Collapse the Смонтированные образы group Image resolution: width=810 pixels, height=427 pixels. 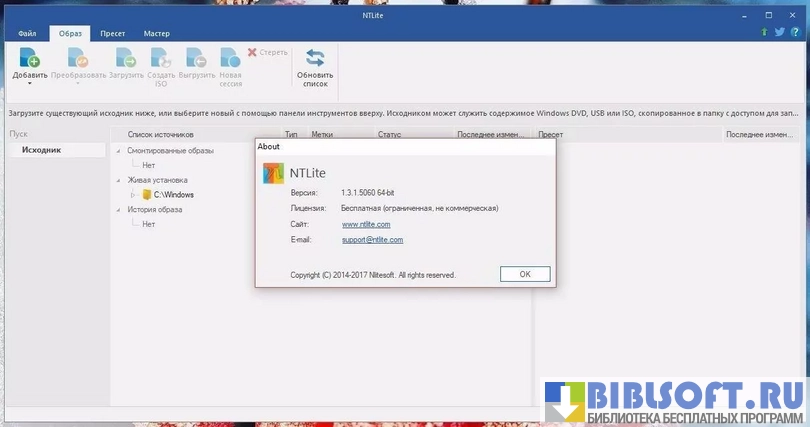click(x=120, y=151)
